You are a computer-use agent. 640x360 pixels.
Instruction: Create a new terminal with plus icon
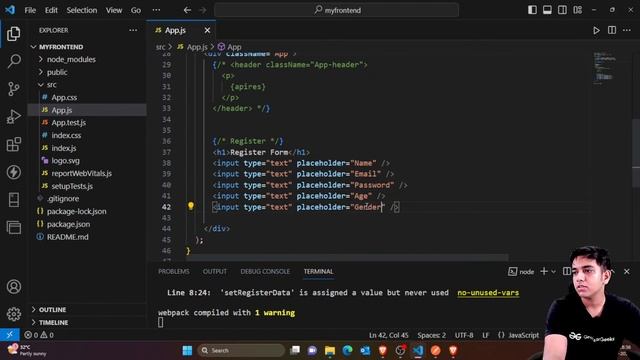[x=544, y=271]
